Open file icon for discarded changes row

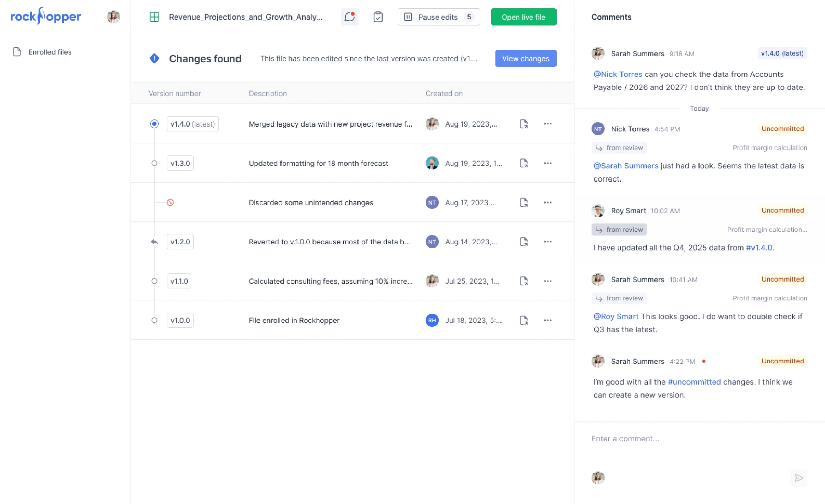point(524,202)
